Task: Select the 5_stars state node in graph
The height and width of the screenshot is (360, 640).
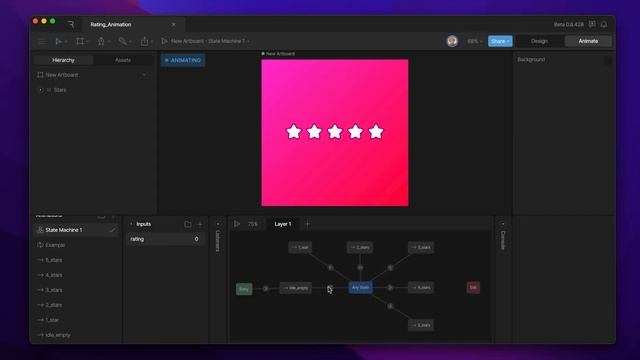Action: (421, 325)
